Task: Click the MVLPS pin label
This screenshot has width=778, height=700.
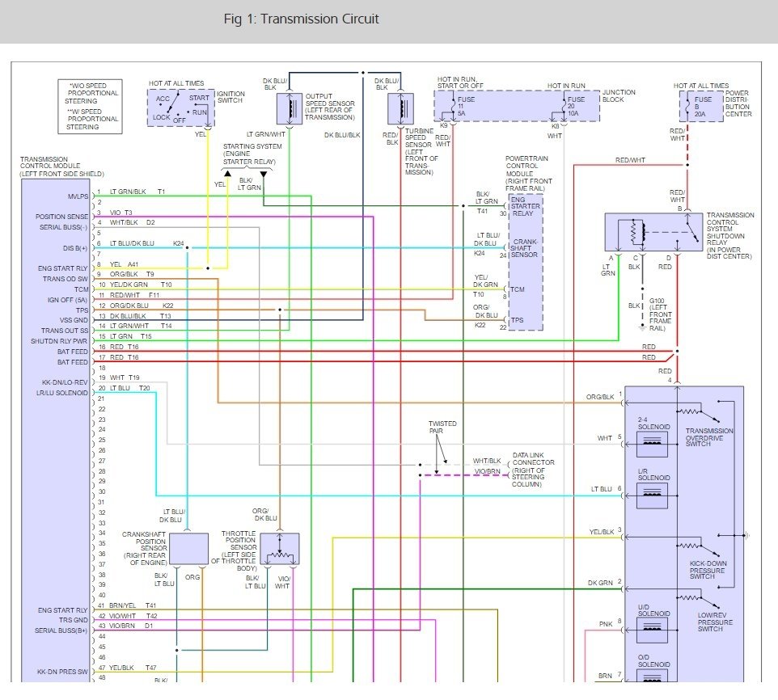Action: coord(78,196)
